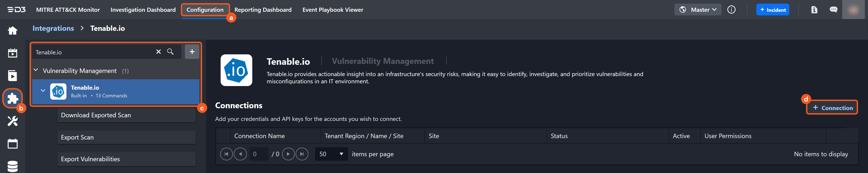Collapse the Vulnerability Management category
The height and width of the screenshot is (173, 868).
coord(36,70)
